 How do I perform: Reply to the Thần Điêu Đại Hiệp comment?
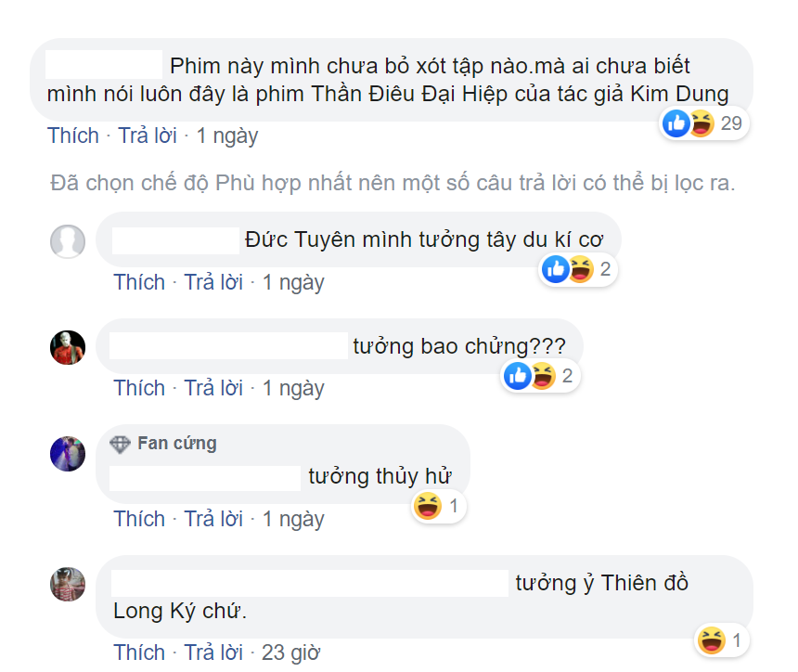(x=148, y=136)
